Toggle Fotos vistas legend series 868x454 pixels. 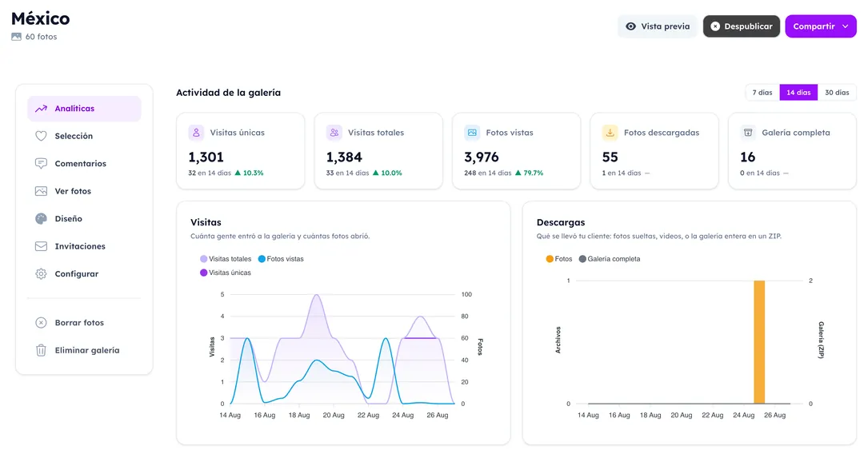282,259
